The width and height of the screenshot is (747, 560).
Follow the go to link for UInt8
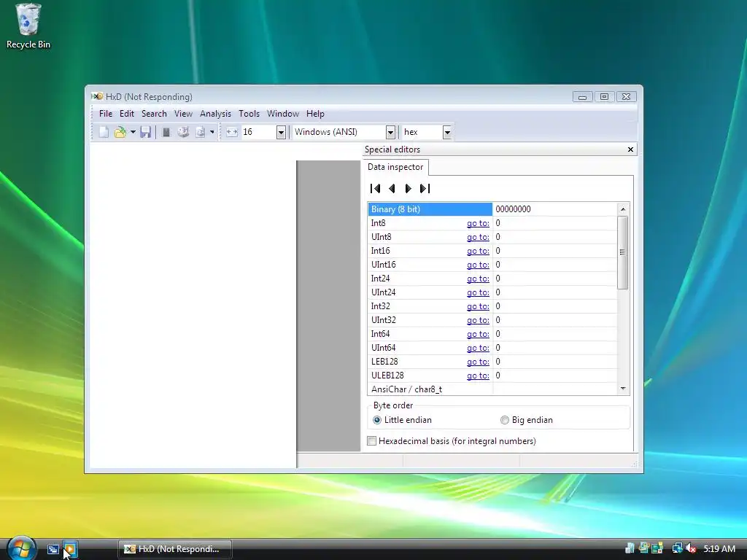coord(478,237)
